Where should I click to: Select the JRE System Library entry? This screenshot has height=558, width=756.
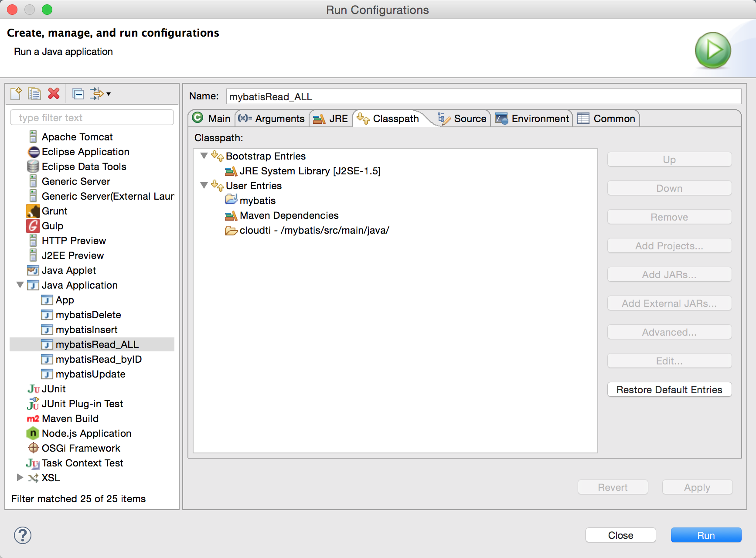(x=310, y=171)
